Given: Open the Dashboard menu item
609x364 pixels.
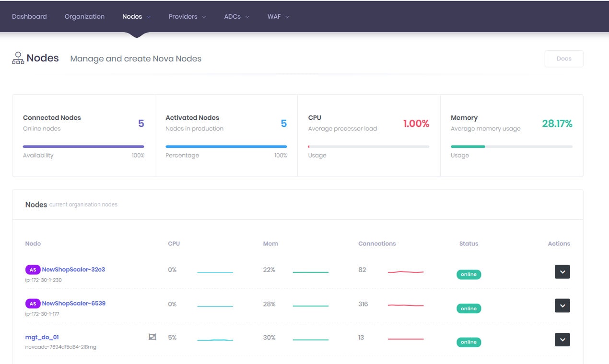Looking at the screenshot, I should [x=29, y=16].
